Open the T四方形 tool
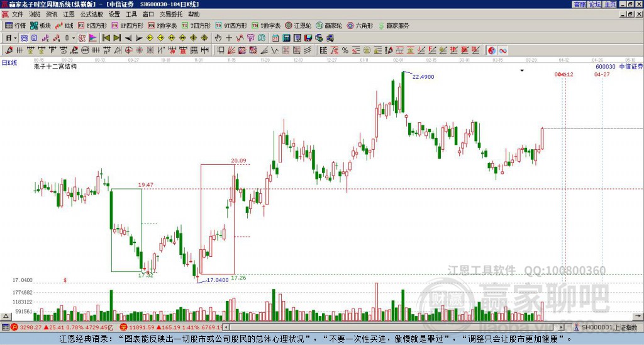 (196, 25)
